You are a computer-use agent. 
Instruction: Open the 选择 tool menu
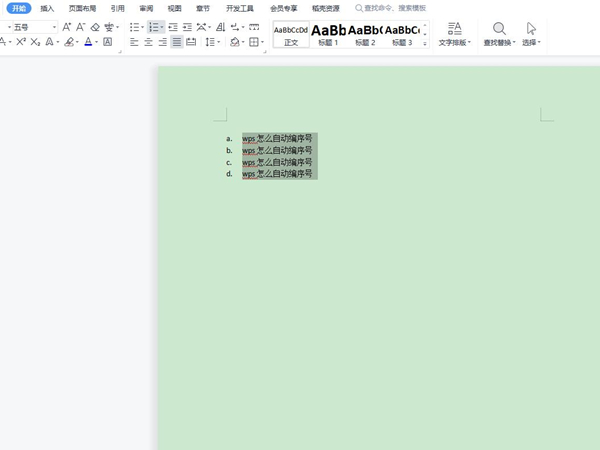pyautogui.click(x=531, y=34)
